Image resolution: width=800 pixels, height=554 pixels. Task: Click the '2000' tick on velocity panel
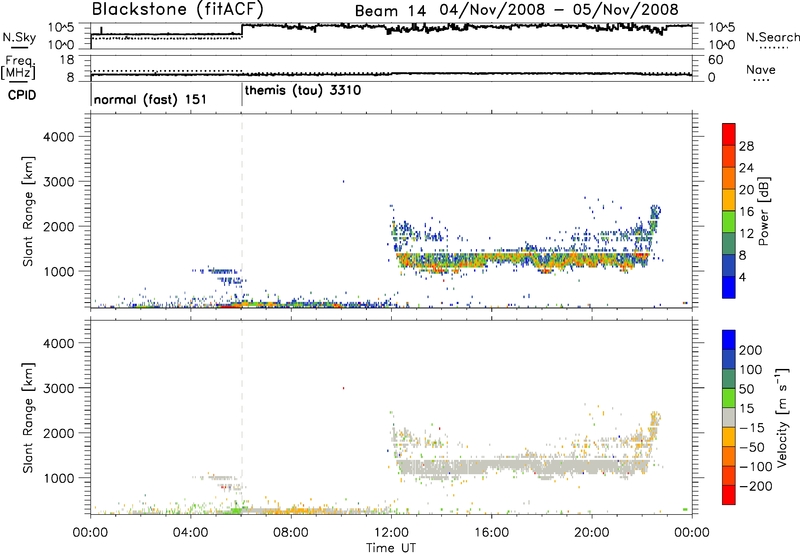click(x=59, y=433)
